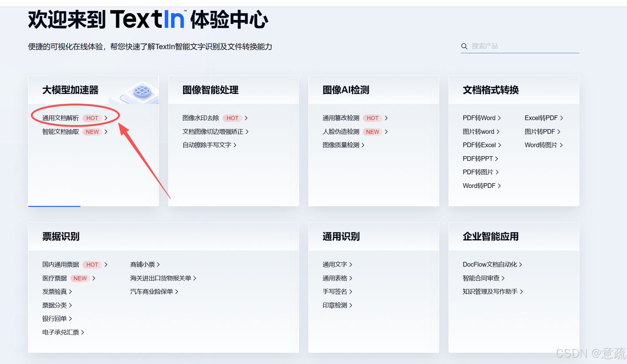Click the 文档格式转换 card heading

491,90
